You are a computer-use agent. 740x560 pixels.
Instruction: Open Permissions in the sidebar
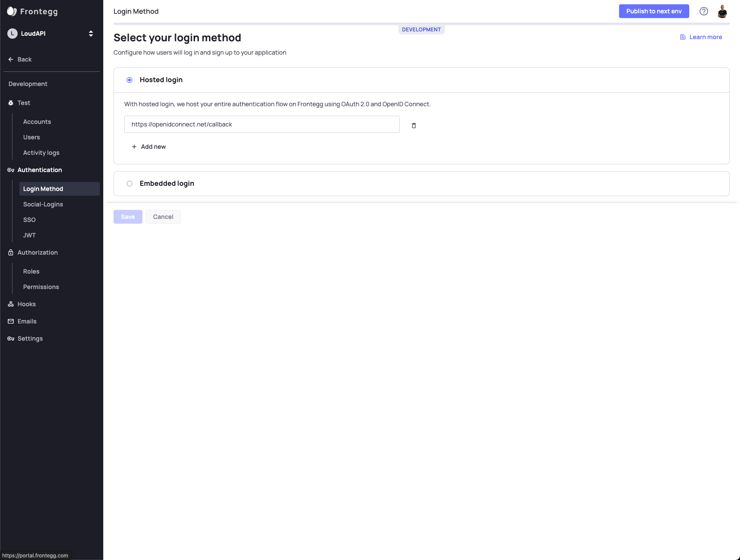(x=41, y=287)
